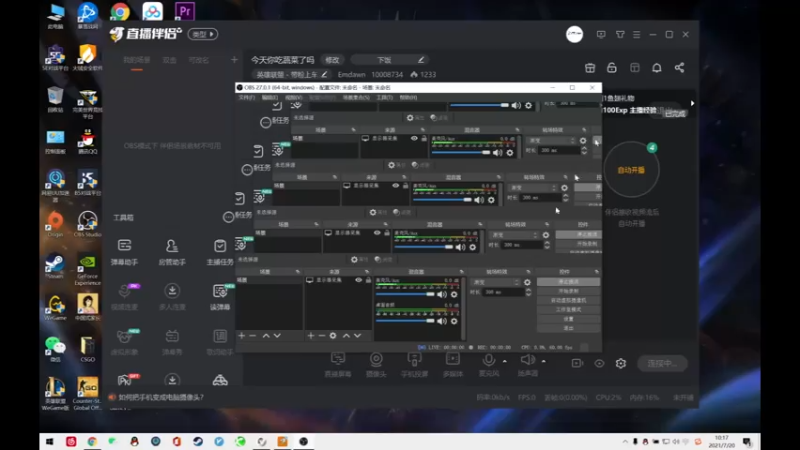This screenshot has width=800, height=450.
Task: Add a new scene tab with plus
Action: (x=234, y=60)
